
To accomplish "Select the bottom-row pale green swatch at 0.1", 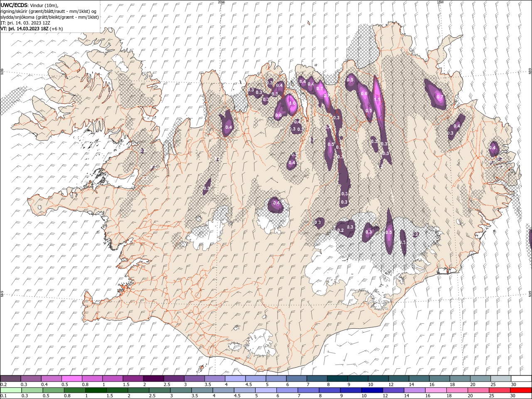I will pos(10,390).
